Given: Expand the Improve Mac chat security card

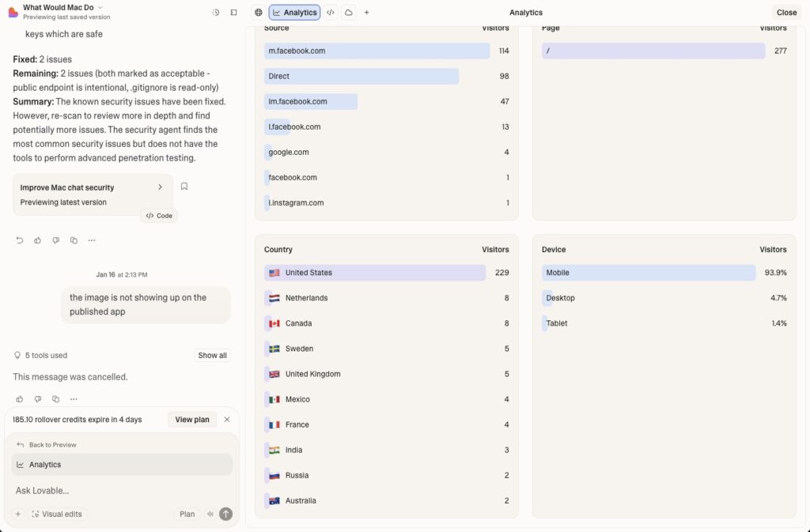Looking at the screenshot, I should [160, 187].
